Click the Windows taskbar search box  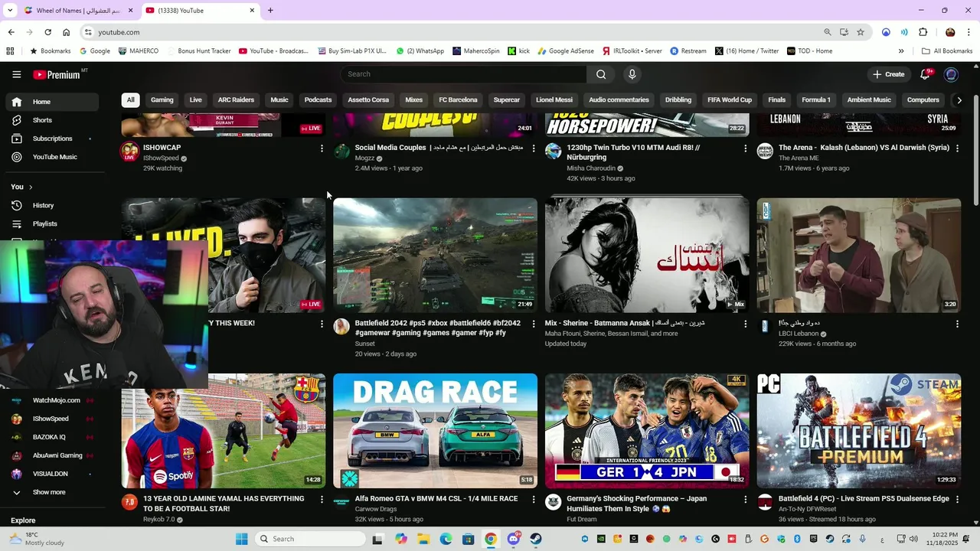(310, 539)
